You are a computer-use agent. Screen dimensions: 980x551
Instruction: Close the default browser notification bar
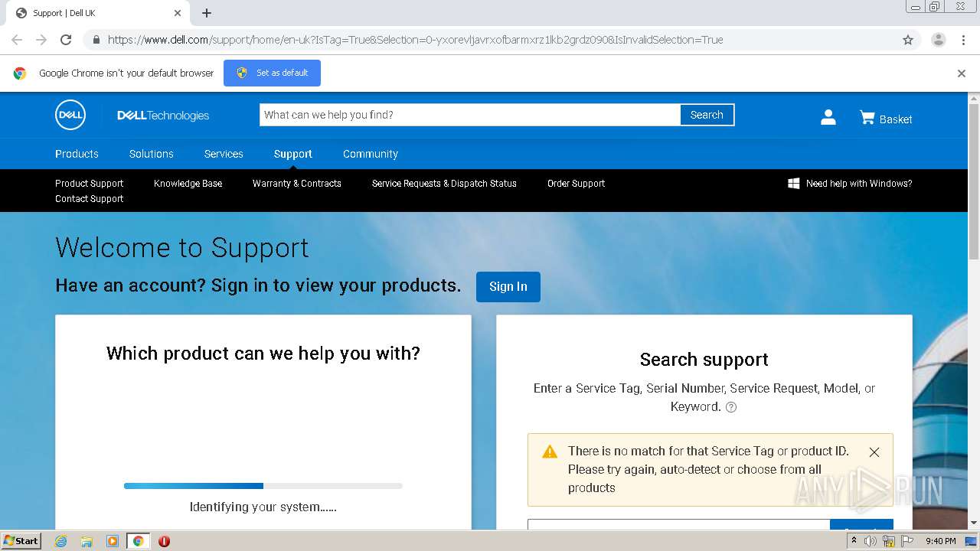pyautogui.click(x=962, y=73)
